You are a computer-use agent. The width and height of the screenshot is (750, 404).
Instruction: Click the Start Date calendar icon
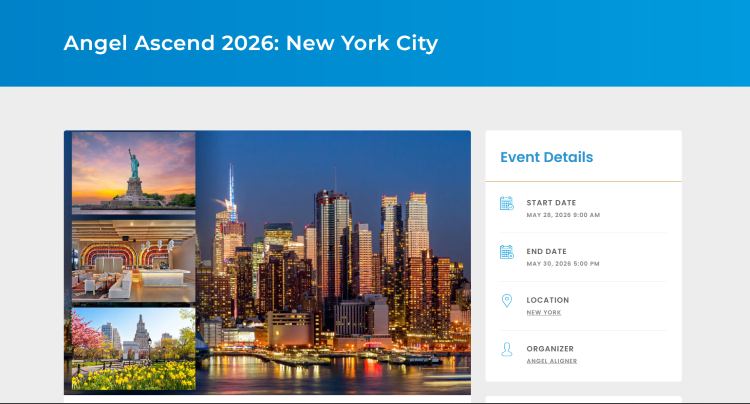point(507,204)
